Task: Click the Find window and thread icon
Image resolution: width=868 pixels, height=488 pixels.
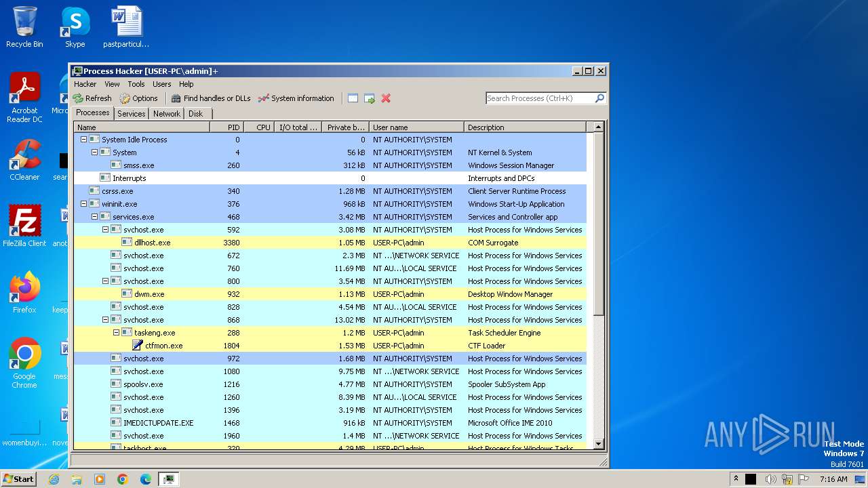Action: pos(370,98)
